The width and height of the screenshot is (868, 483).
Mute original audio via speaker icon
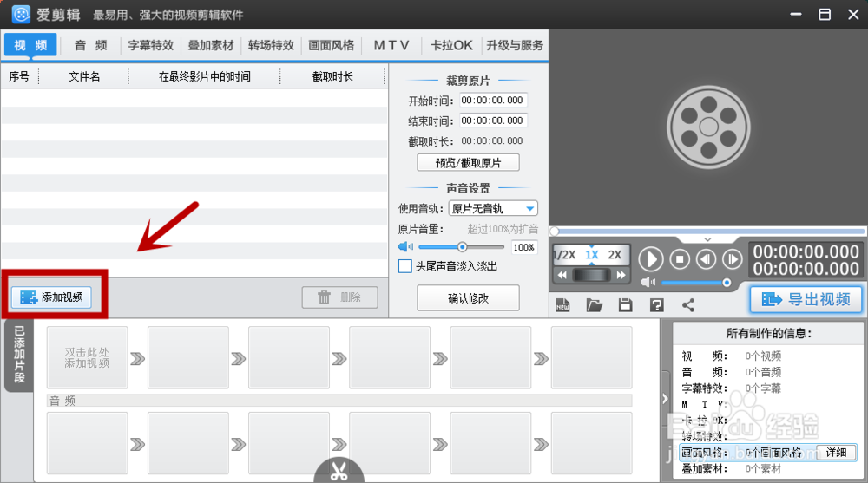(x=405, y=247)
